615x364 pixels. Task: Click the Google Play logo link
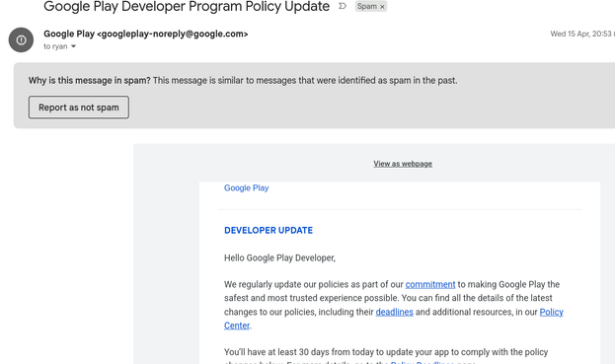pyautogui.click(x=247, y=188)
